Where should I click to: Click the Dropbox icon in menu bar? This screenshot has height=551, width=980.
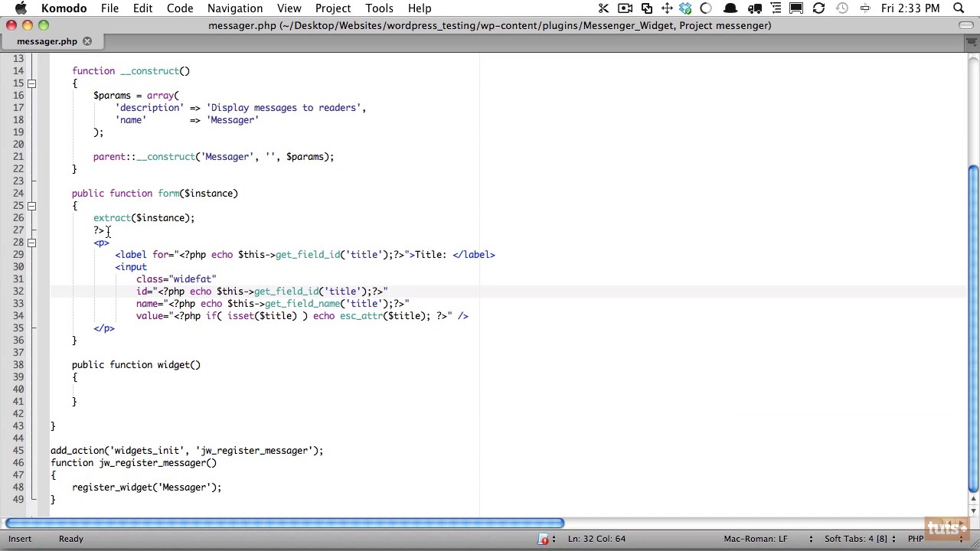coord(684,8)
